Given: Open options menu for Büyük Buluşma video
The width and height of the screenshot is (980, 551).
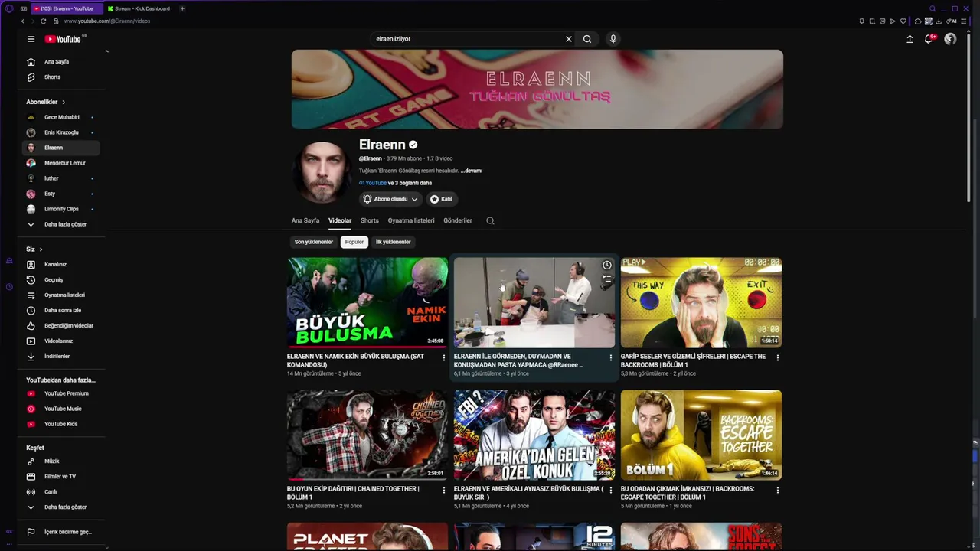Looking at the screenshot, I should tap(444, 357).
